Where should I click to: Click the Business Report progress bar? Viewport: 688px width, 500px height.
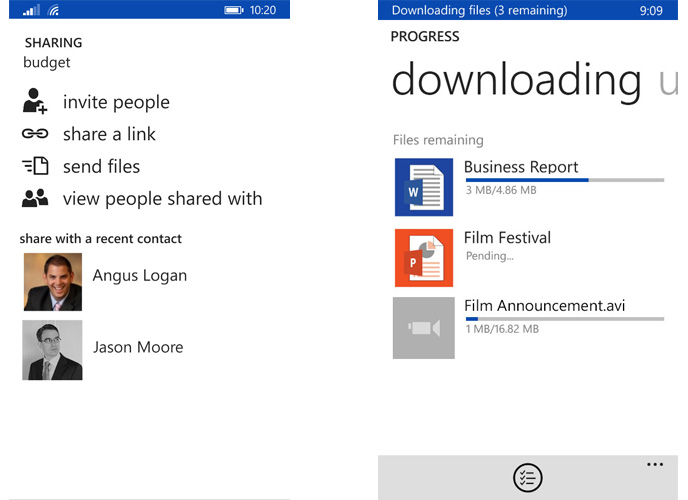tap(564, 180)
